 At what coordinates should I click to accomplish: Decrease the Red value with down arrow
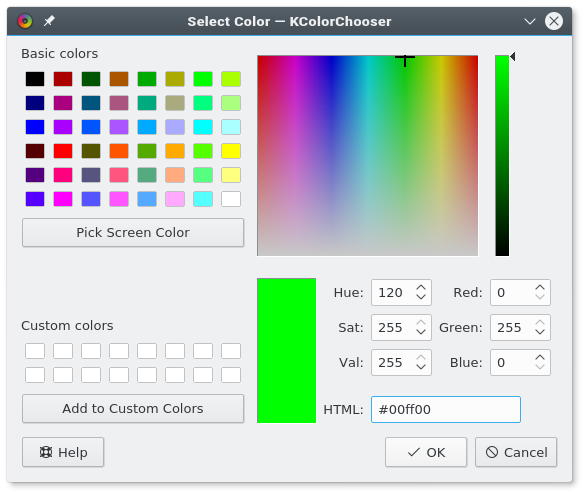click(x=540, y=297)
